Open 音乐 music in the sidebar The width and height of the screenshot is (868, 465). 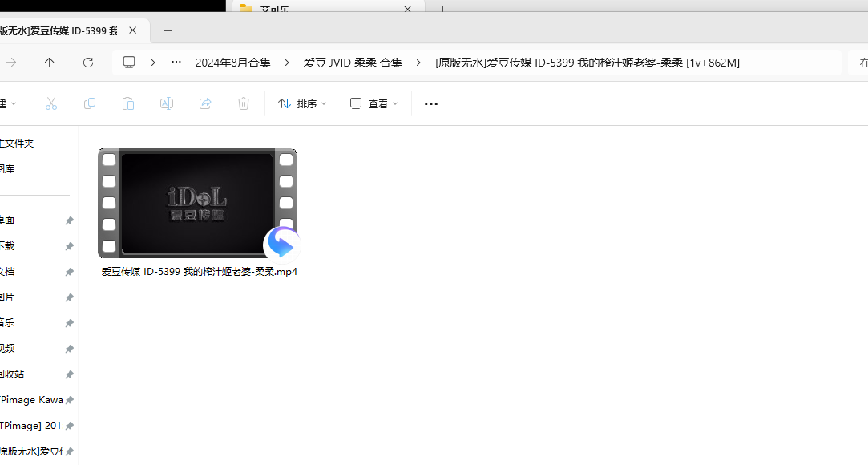(7, 323)
